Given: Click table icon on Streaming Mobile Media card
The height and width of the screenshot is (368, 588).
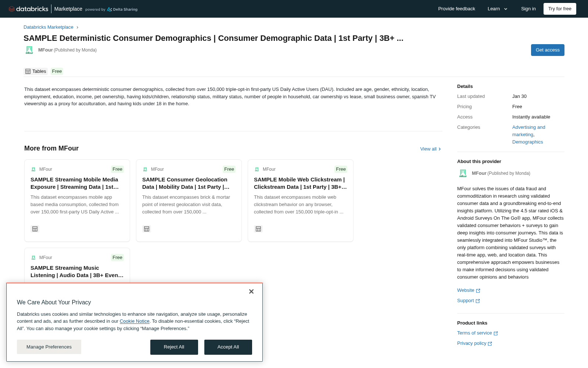Looking at the screenshot, I should click(35, 229).
